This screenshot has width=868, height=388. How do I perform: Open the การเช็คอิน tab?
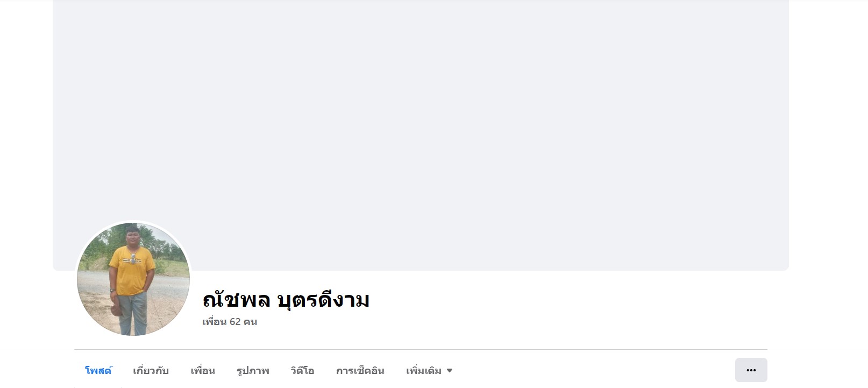point(360,370)
